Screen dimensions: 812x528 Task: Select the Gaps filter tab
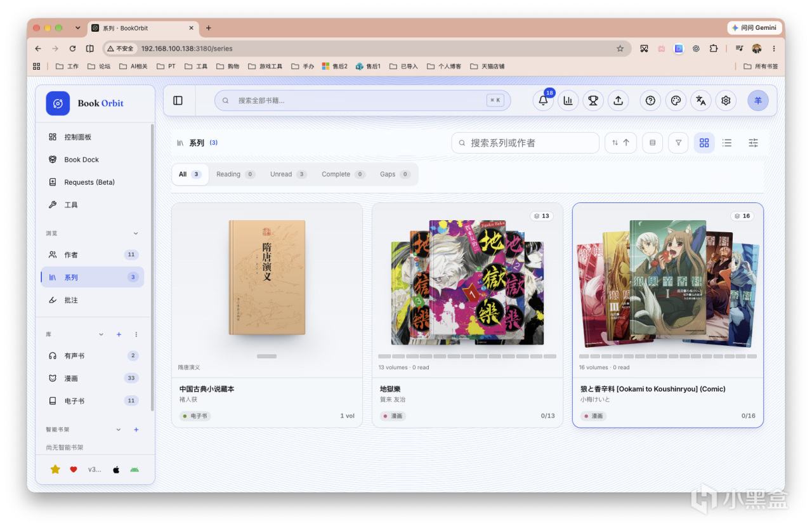coord(395,175)
